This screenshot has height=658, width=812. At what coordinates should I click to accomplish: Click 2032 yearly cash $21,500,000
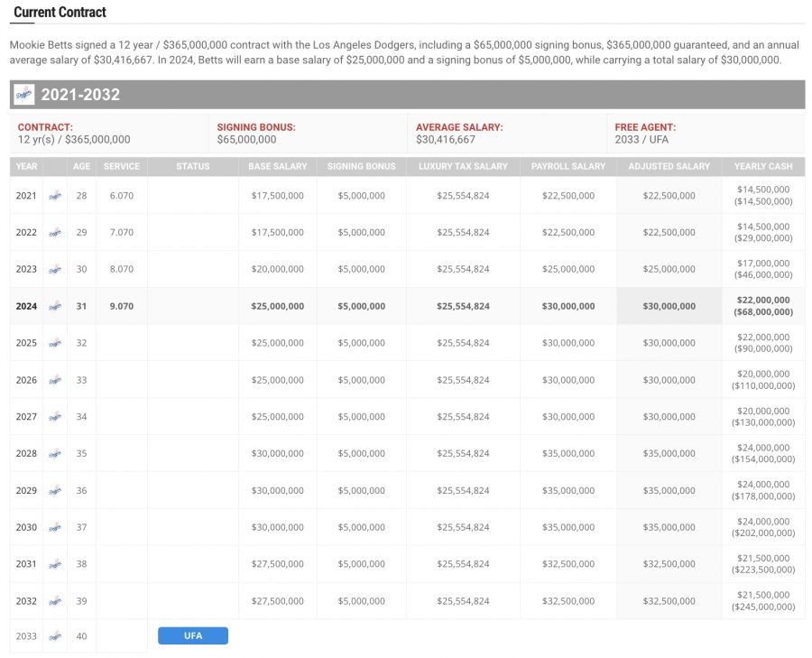763,596
